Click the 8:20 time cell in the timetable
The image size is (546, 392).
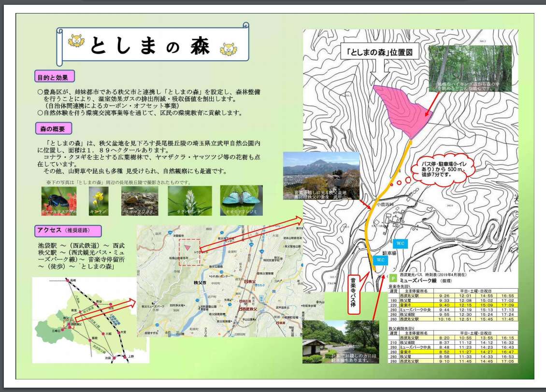pyautogui.click(x=444, y=338)
